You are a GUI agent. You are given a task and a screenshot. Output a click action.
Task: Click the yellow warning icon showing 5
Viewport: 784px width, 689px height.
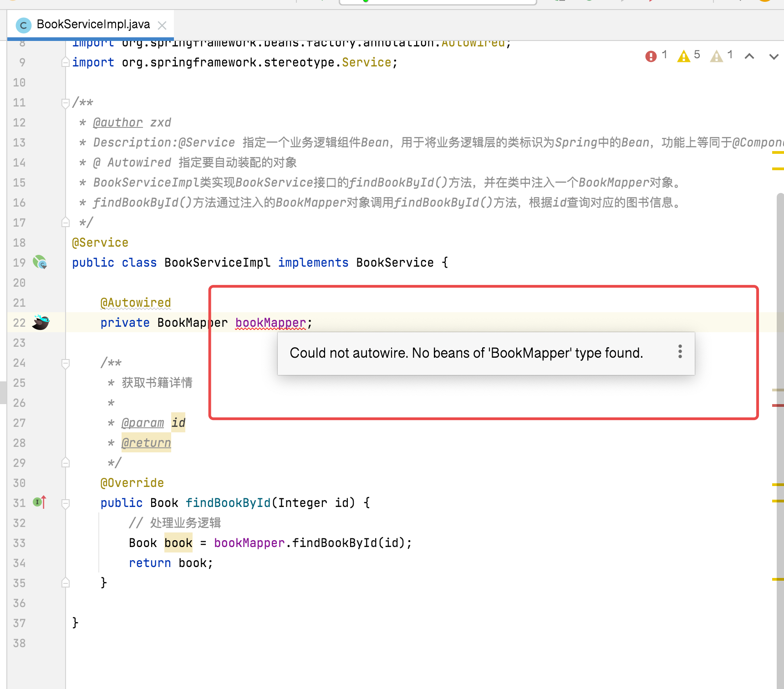[x=683, y=56]
